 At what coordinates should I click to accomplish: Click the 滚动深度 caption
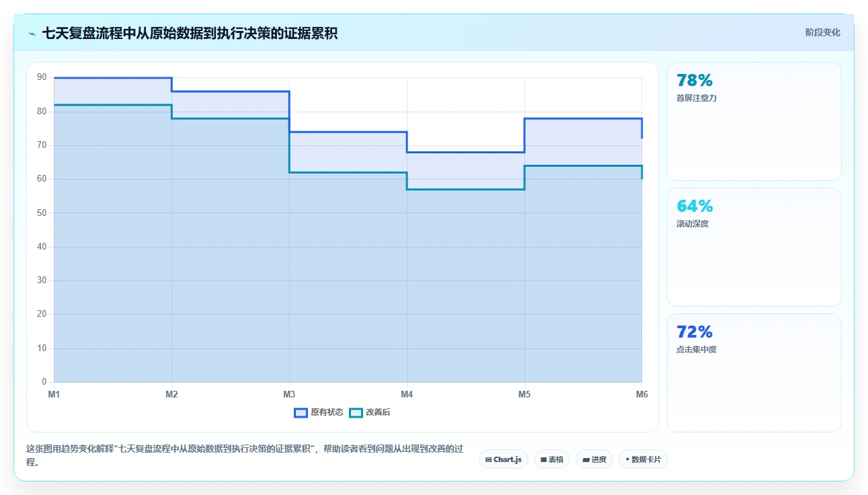[693, 224]
